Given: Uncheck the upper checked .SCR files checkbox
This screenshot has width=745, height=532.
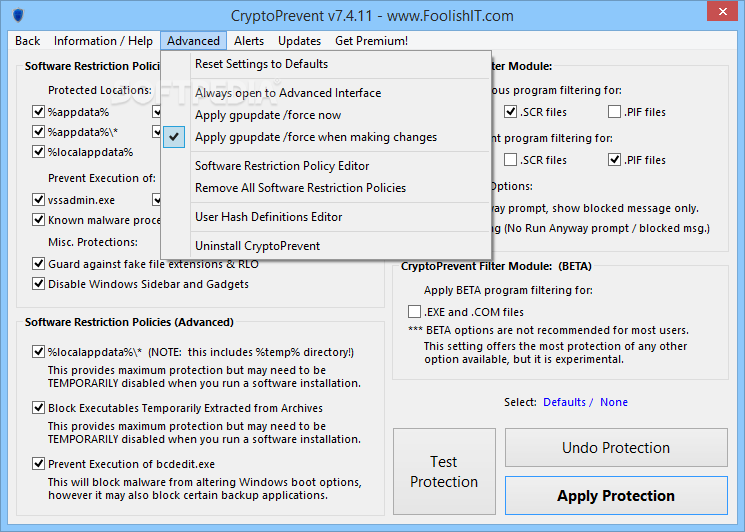Looking at the screenshot, I should point(511,112).
